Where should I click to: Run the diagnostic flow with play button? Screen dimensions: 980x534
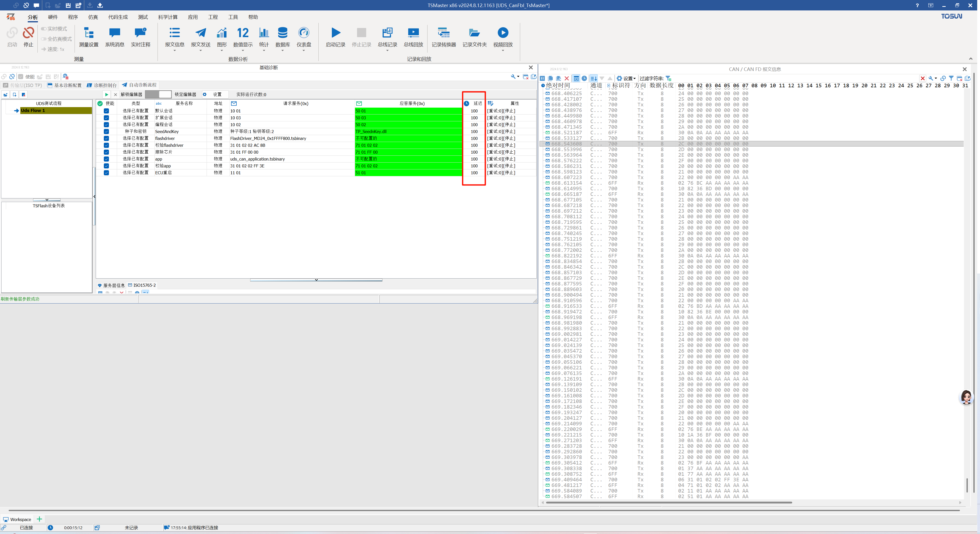[x=107, y=94]
